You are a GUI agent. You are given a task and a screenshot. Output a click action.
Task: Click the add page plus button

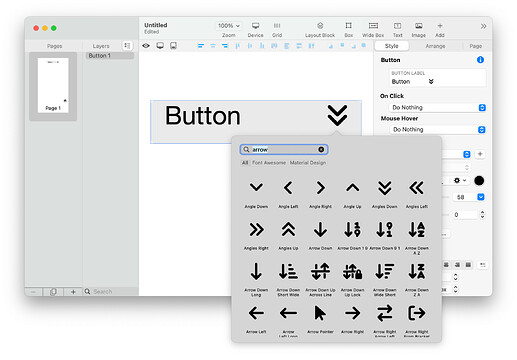click(73, 292)
